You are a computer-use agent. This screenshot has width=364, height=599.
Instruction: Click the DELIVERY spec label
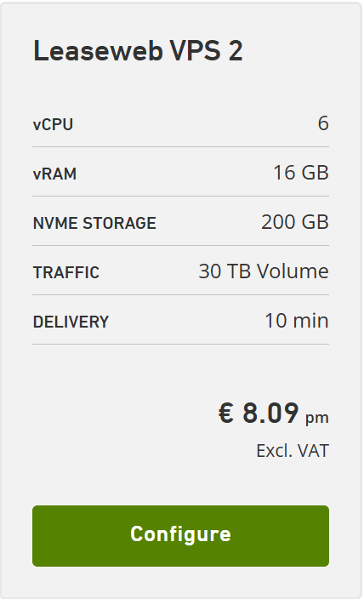coord(71,322)
